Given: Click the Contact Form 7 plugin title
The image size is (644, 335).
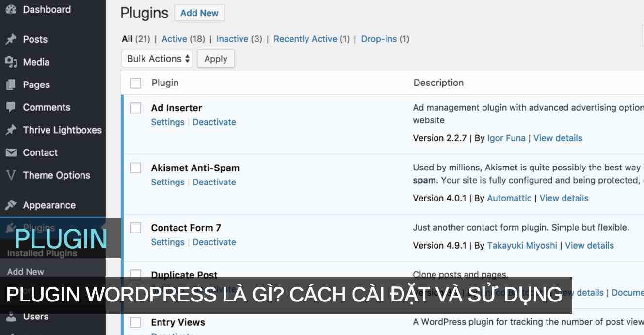Looking at the screenshot, I should 186,228.
